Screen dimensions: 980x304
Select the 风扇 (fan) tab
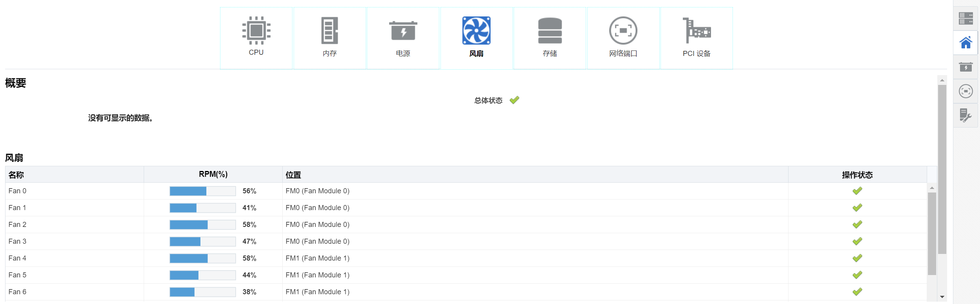click(476, 38)
